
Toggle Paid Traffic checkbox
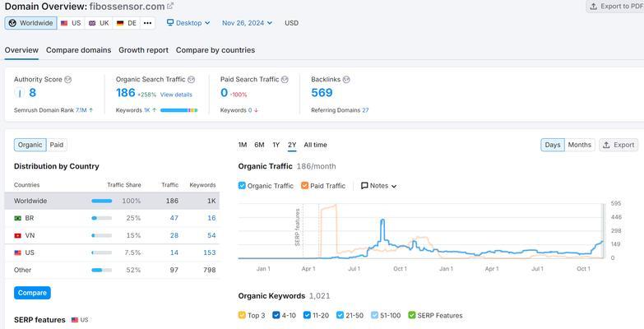(304, 186)
